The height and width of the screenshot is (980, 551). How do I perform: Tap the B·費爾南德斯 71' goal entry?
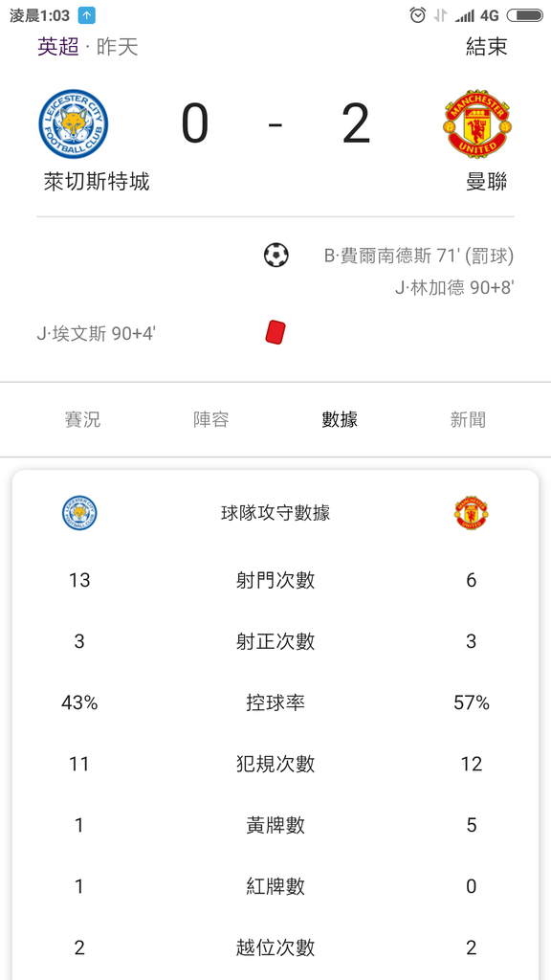point(419,256)
